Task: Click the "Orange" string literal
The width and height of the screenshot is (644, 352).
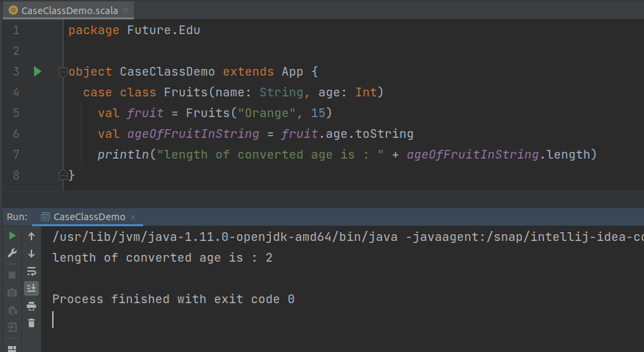Action: click(x=267, y=113)
